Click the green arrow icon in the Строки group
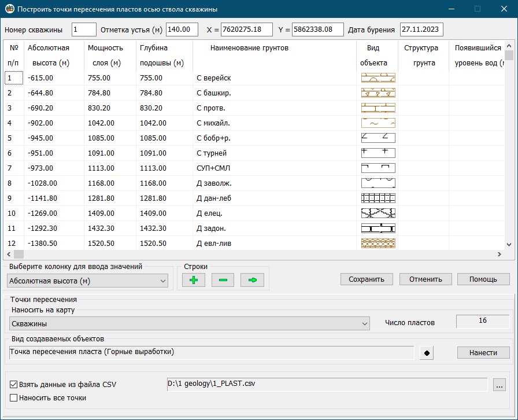518x420 pixels. [x=252, y=280]
